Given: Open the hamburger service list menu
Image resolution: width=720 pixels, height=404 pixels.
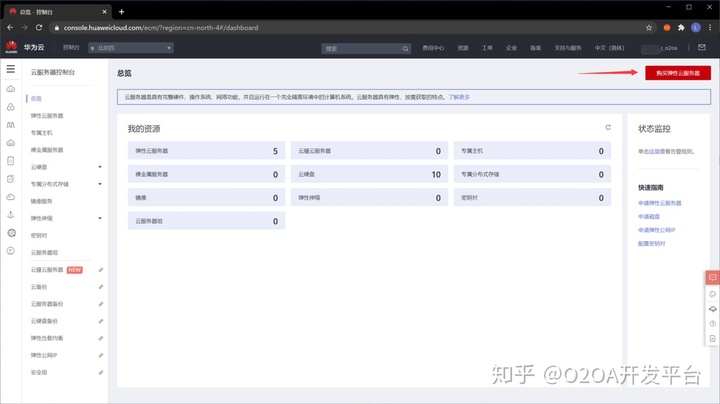Looking at the screenshot, I should click(11, 69).
